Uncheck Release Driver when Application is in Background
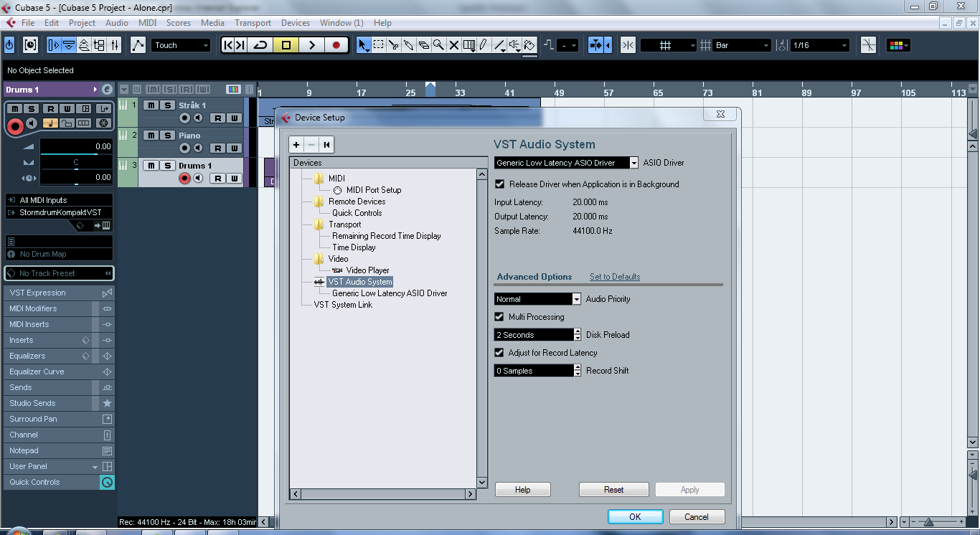The height and width of the screenshot is (535, 980). click(x=500, y=184)
